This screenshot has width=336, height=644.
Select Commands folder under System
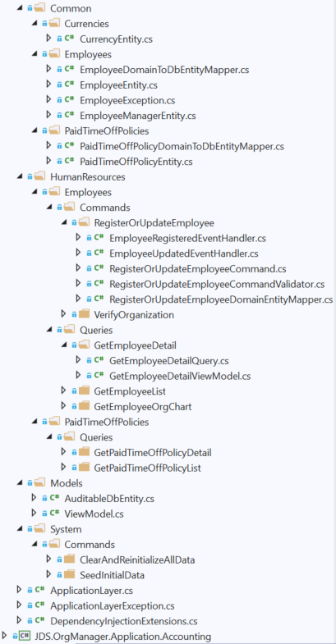click(x=90, y=545)
